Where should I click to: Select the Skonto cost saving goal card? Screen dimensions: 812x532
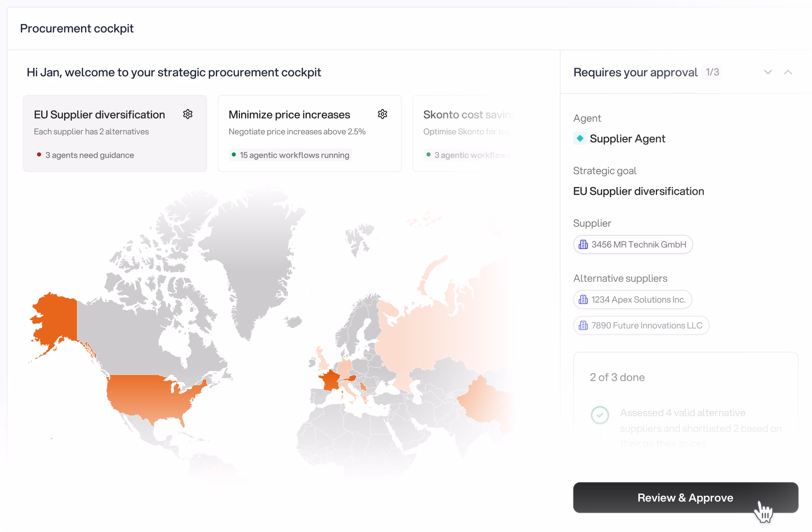tap(466, 133)
